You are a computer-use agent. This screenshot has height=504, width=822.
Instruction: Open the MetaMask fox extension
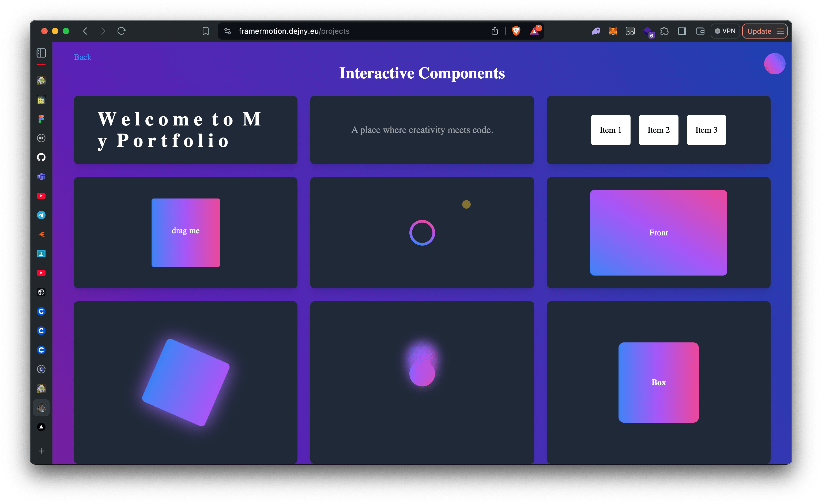[613, 31]
